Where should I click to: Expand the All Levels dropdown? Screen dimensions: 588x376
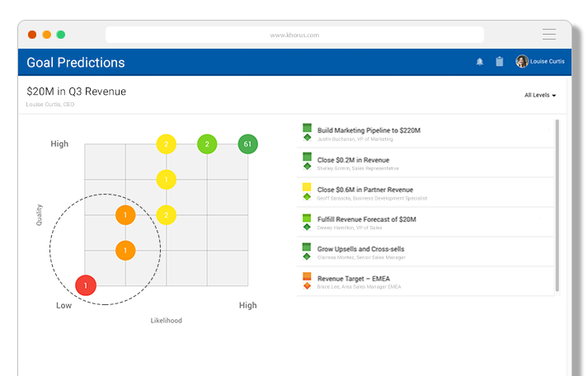point(540,96)
